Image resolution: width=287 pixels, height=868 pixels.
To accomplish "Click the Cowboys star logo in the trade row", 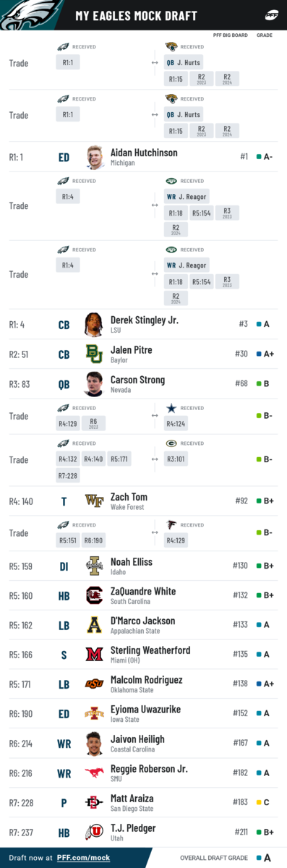I will click(x=171, y=409).
